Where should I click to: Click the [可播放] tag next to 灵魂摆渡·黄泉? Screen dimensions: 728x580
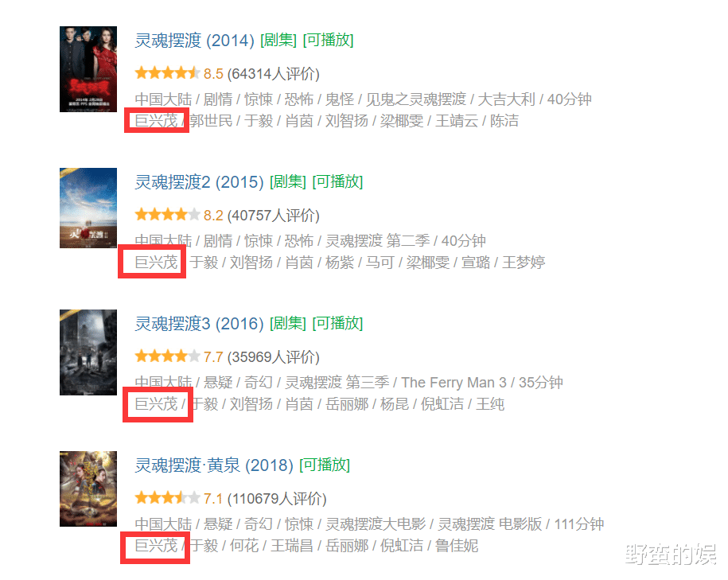pyautogui.click(x=325, y=465)
